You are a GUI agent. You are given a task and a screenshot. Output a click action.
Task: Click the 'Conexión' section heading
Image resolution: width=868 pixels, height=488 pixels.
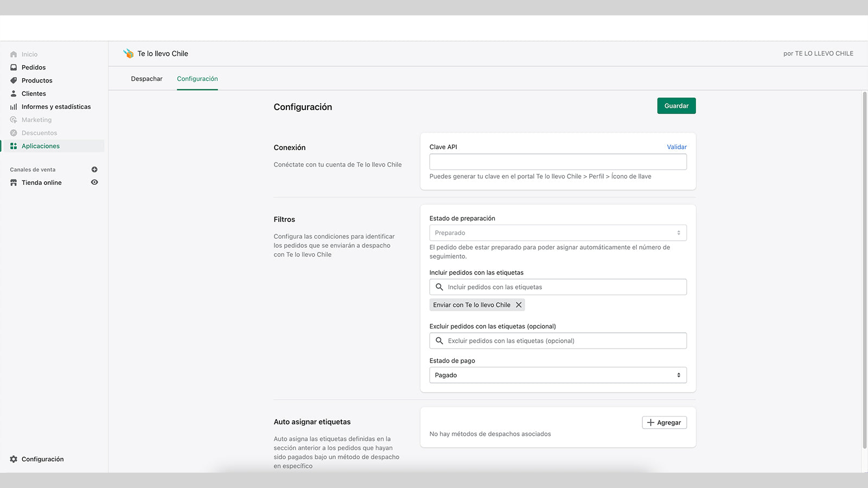click(x=290, y=147)
